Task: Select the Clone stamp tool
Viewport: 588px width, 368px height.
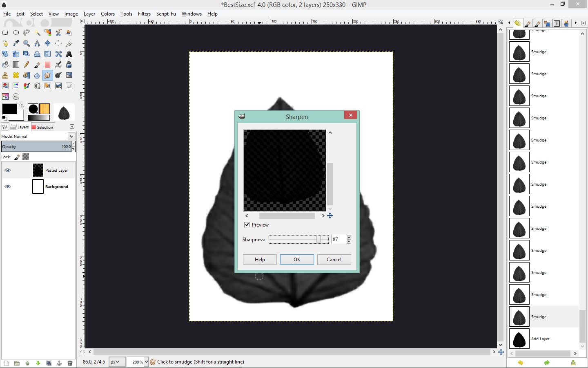Action: pos(5,75)
